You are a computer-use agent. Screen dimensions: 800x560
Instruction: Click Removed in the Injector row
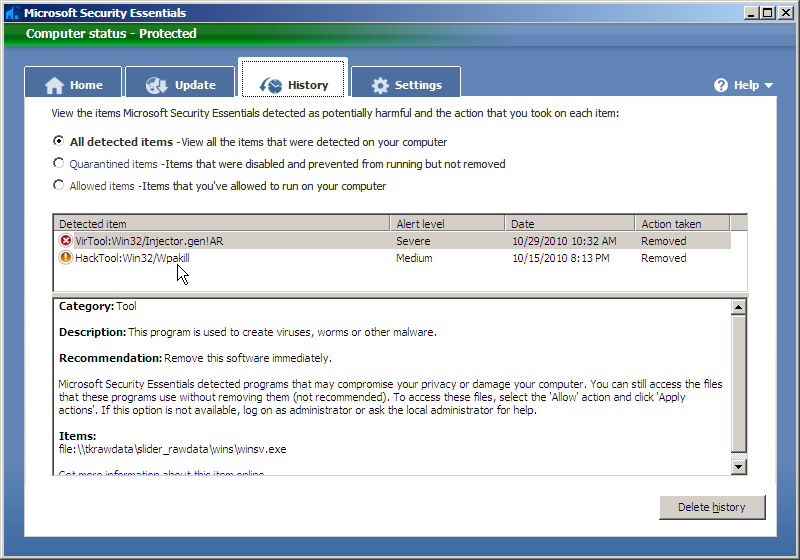[663, 241]
